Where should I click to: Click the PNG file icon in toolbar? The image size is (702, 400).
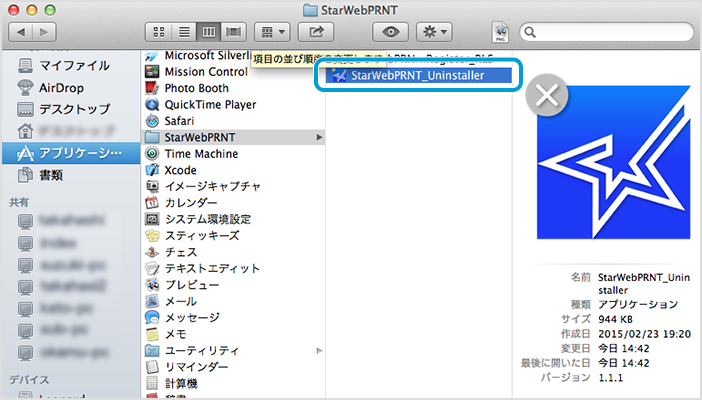(x=500, y=32)
